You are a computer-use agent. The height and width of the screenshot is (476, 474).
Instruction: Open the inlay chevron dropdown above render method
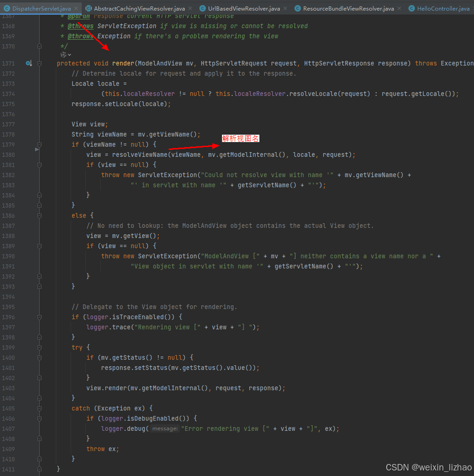(x=70, y=55)
